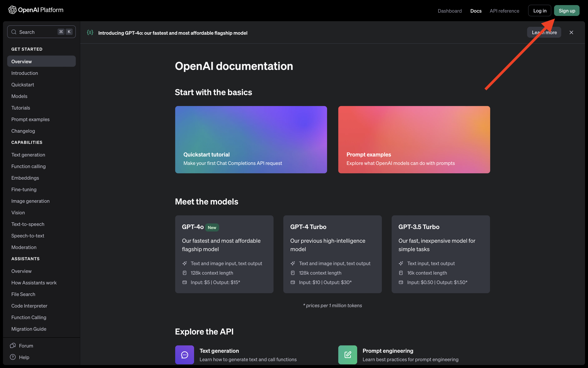Viewport: 588px width, 368px height.
Task: Open the Models sidebar page
Action: (x=41, y=96)
